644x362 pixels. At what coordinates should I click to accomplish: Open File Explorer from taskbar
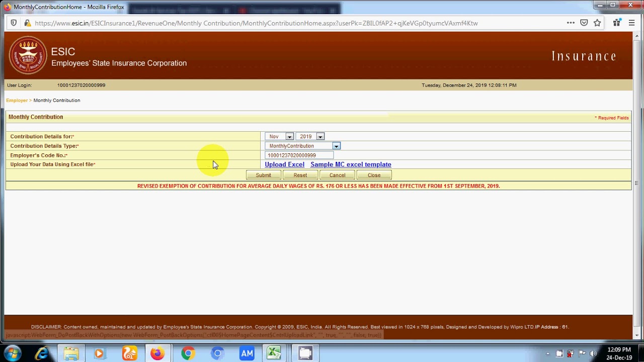tap(71, 353)
